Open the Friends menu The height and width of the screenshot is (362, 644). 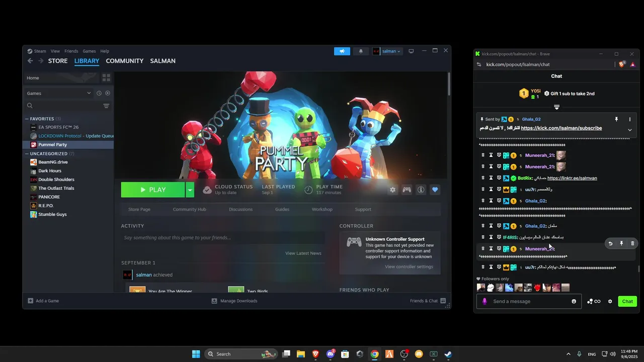click(x=71, y=51)
